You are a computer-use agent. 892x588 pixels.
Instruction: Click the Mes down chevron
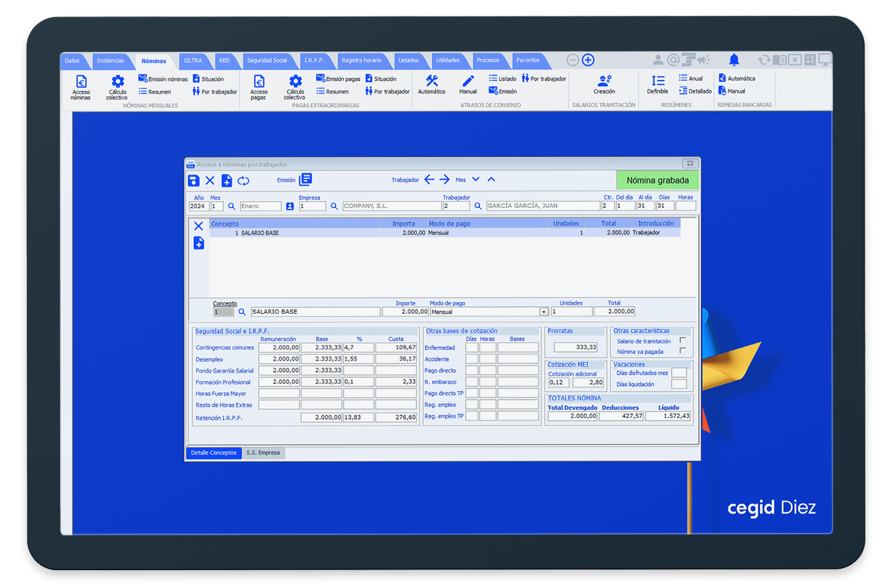coord(476,179)
